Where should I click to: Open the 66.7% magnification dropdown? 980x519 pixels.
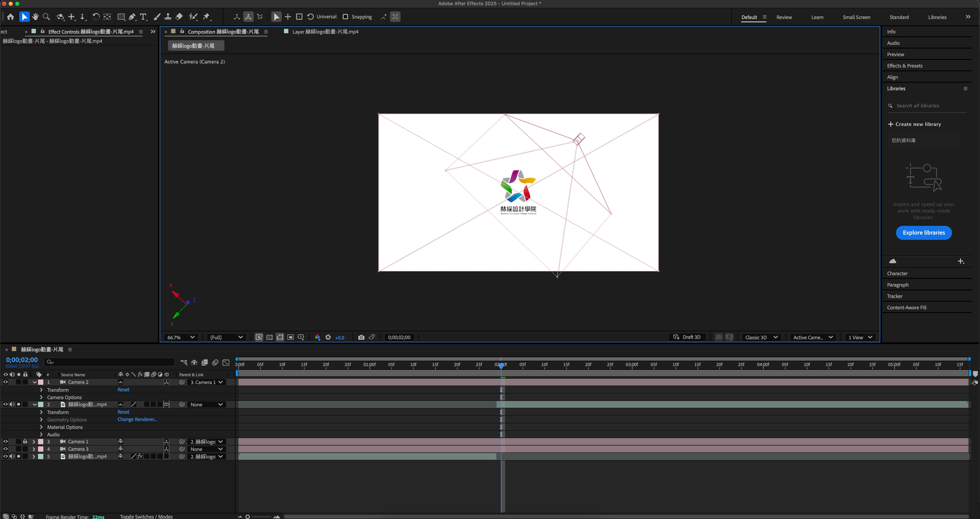pyautogui.click(x=181, y=337)
